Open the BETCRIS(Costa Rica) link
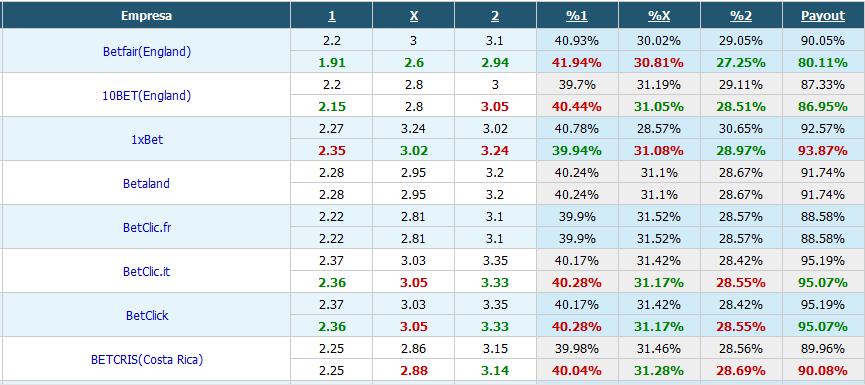This screenshot has width=865, height=385. click(147, 360)
